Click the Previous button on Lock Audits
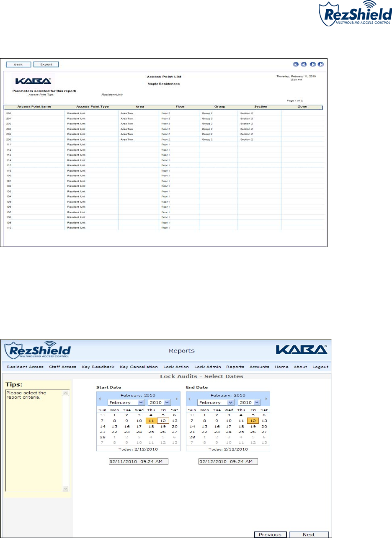The image size is (392, 538). point(271,534)
